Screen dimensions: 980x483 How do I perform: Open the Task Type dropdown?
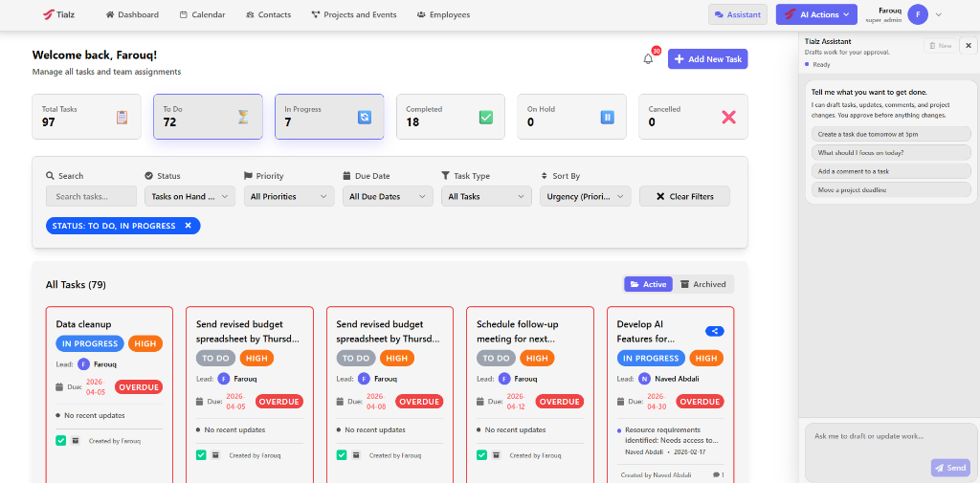pyautogui.click(x=486, y=196)
